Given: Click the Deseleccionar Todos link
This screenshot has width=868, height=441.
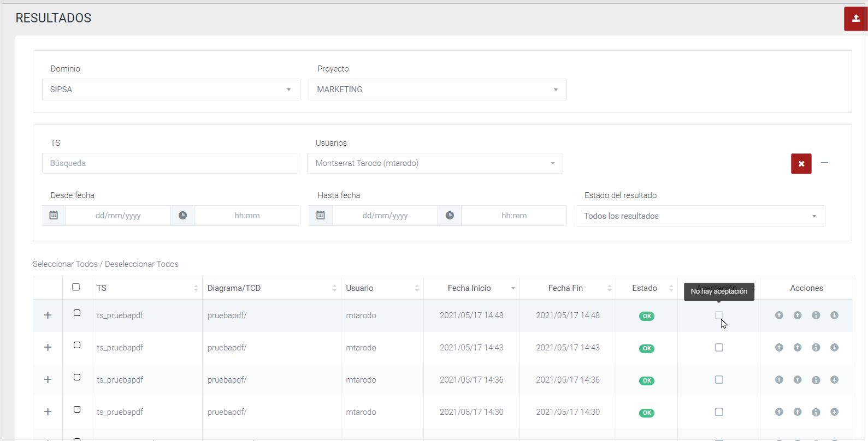Looking at the screenshot, I should (141, 264).
